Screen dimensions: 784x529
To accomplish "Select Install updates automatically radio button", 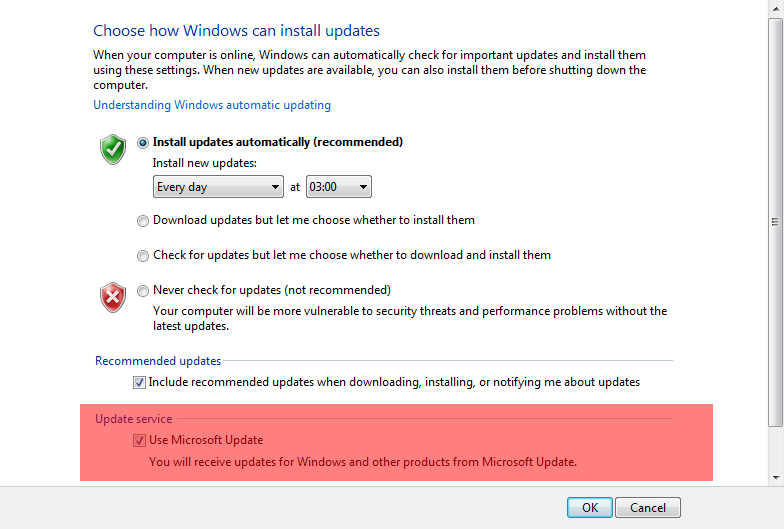I will [143, 143].
